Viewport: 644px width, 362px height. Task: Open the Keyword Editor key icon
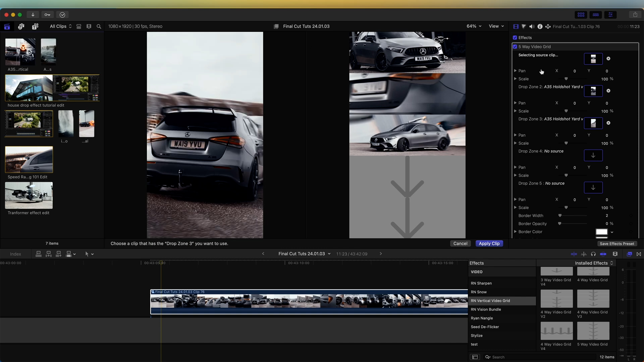47,15
